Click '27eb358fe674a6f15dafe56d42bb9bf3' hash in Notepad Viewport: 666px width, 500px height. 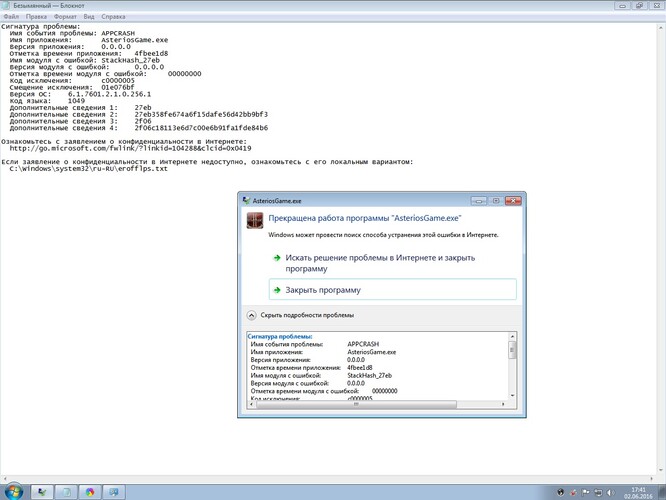click(201, 114)
